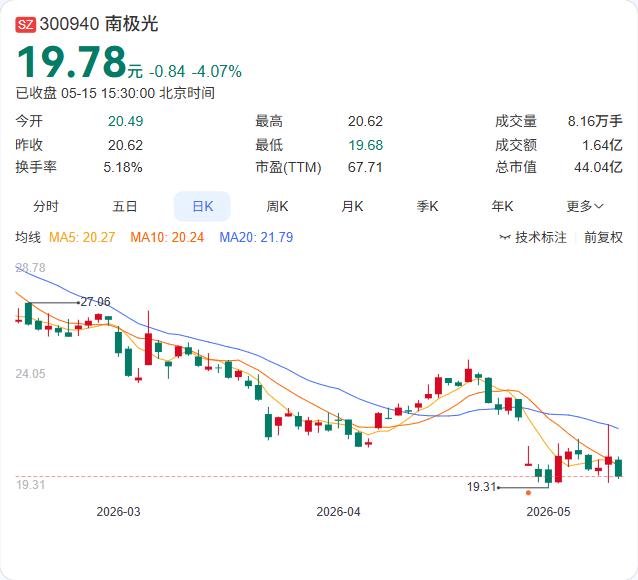Click the last green candlestick on the chart

[618, 468]
